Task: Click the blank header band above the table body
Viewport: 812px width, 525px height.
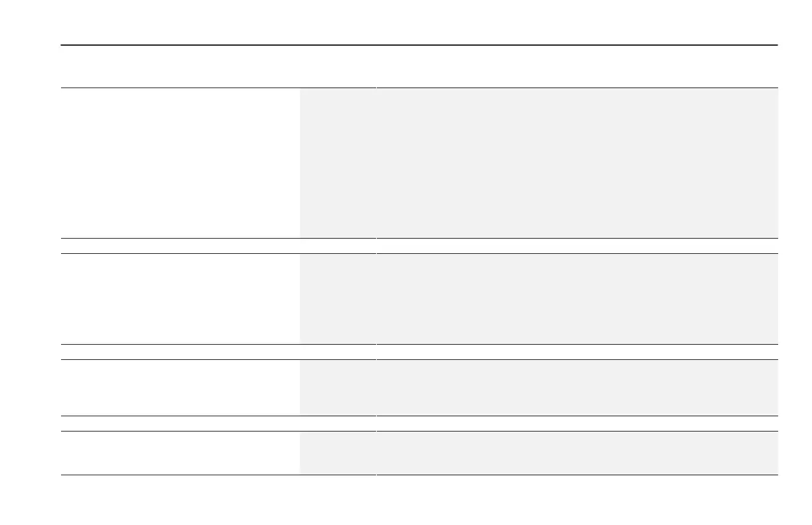Action: tap(419, 67)
